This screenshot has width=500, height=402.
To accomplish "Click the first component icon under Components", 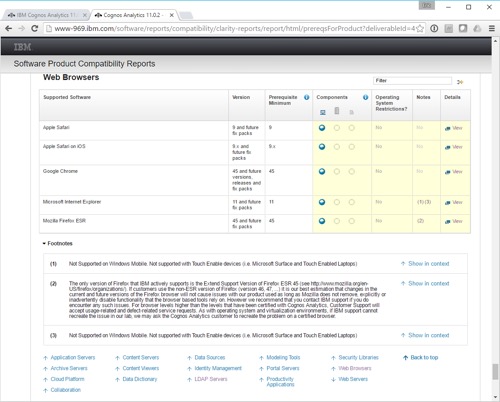I will [323, 112].
